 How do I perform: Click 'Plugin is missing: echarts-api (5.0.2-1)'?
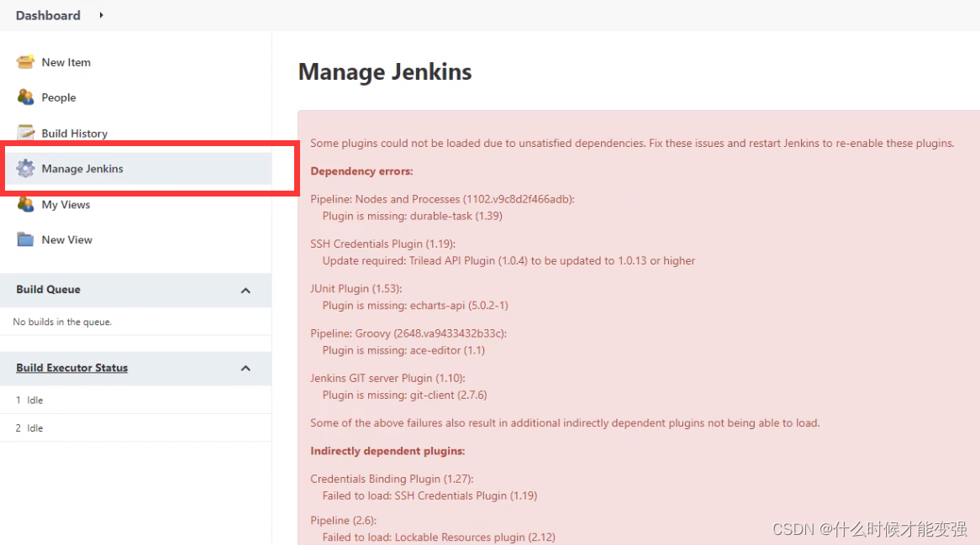click(x=416, y=306)
